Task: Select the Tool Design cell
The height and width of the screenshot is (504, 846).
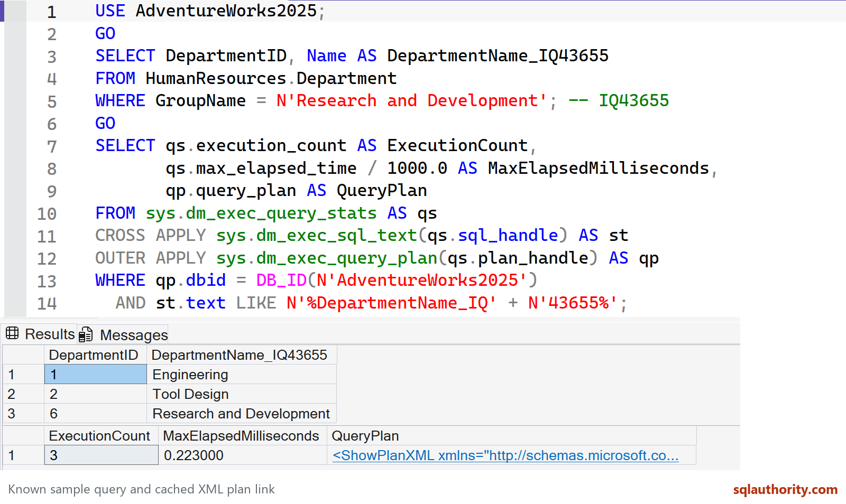Action: coord(241,394)
